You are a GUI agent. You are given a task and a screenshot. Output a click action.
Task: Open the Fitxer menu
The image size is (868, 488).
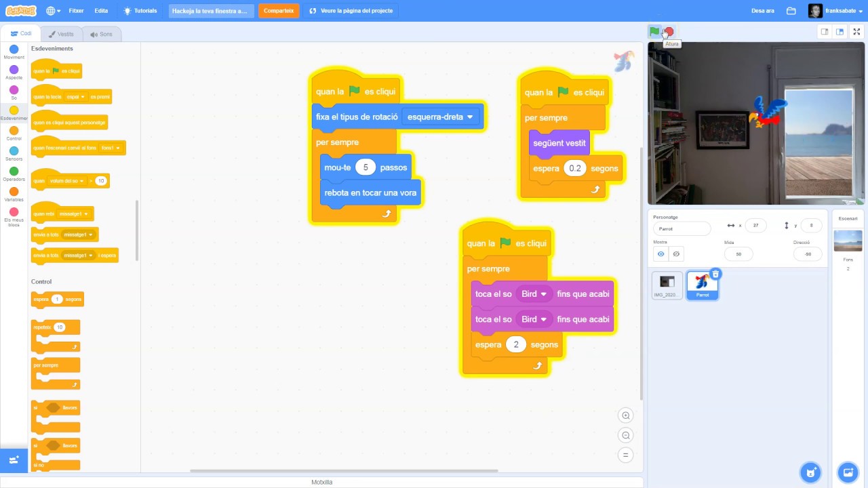(75, 10)
